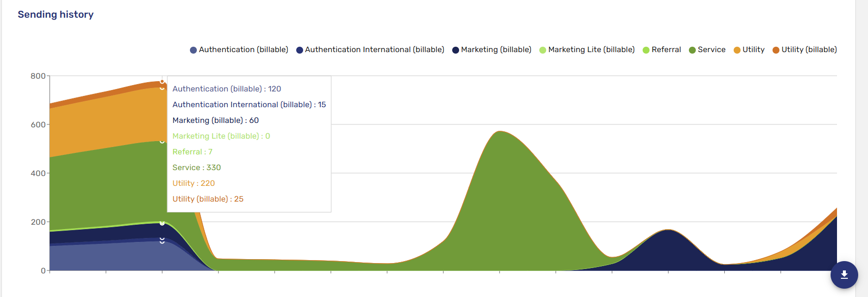Click the 400 y-axis label
Viewport: 868px width, 297px height.
[x=38, y=173]
